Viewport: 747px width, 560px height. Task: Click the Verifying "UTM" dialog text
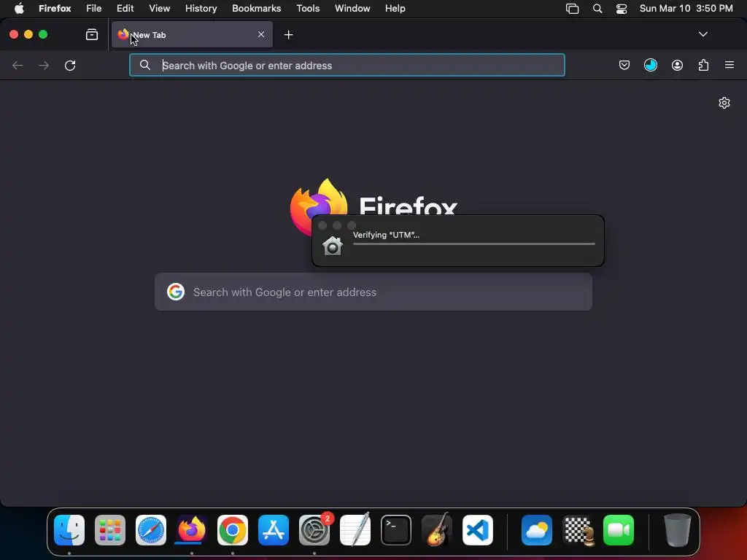[x=386, y=235]
